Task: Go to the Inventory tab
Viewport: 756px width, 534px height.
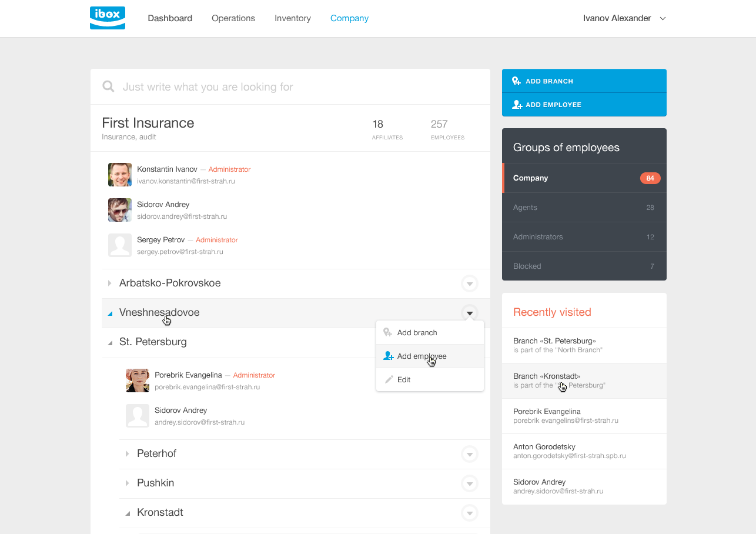Action: pyautogui.click(x=293, y=18)
